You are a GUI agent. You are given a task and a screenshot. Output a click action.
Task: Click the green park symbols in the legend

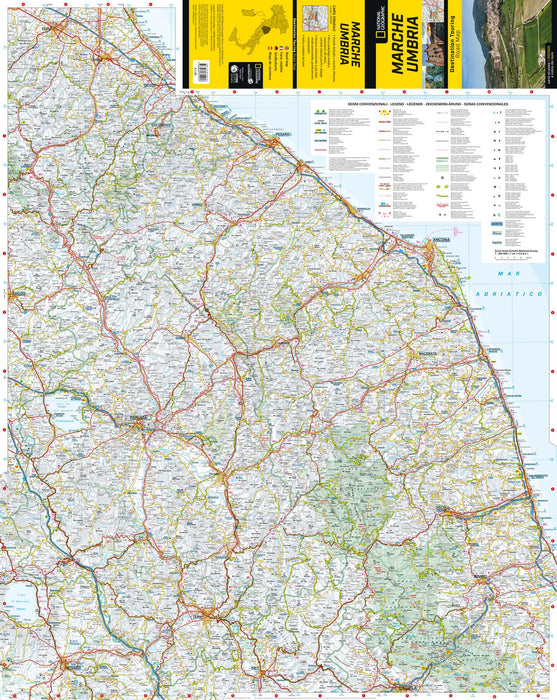(x=443, y=188)
